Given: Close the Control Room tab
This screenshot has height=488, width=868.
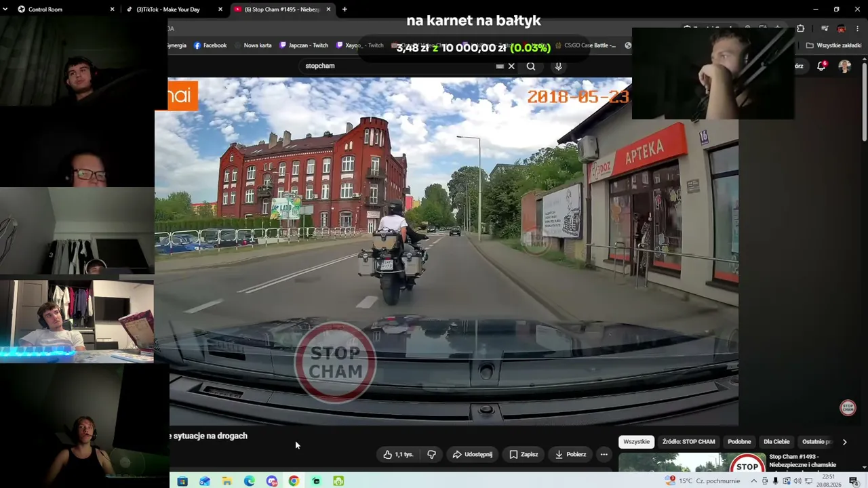Looking at the screenshot, I should 112,9.
